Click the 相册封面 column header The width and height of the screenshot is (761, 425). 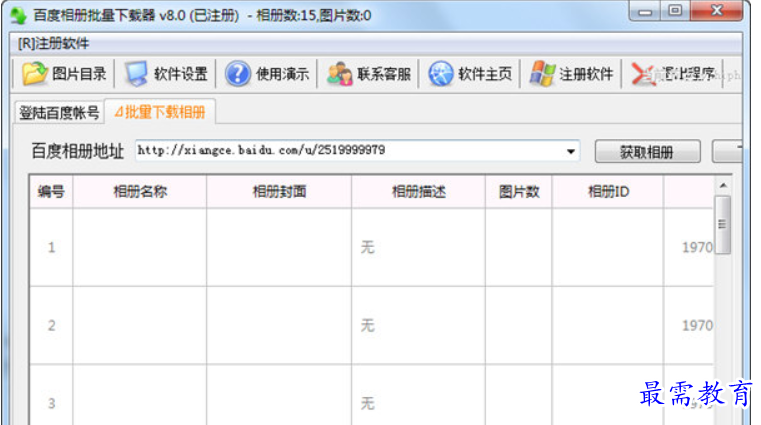[x=279, y=192]
